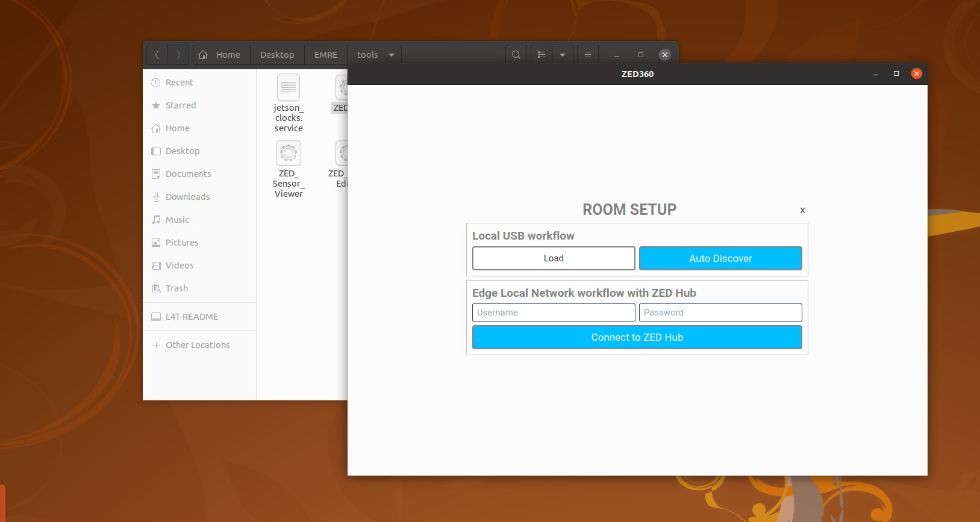Image resolution: width=980 pixels, height=522 pixels.
Task: Open Trash in the sidebar
Action: [x=199, y=288]
